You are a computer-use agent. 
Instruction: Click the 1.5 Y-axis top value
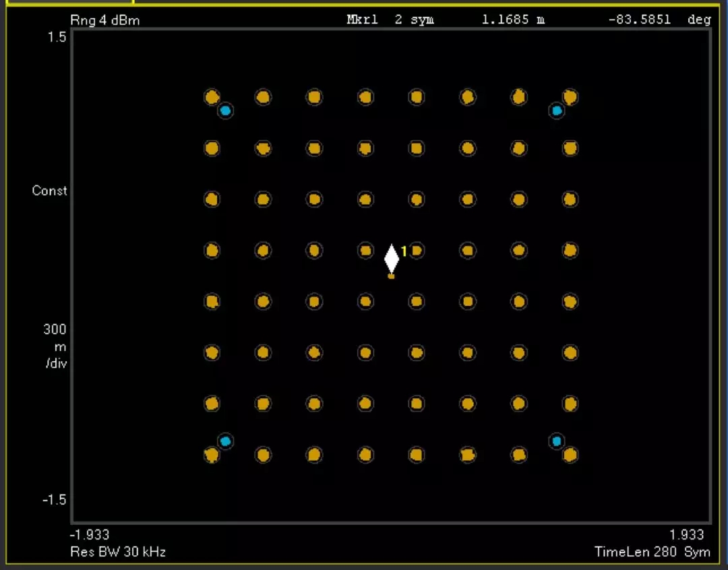[x=57, y=37]
